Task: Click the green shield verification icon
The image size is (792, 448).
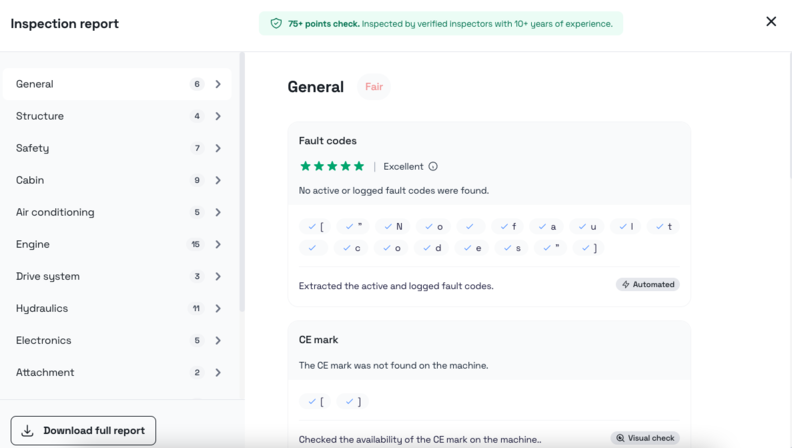Action: [276, 23]
